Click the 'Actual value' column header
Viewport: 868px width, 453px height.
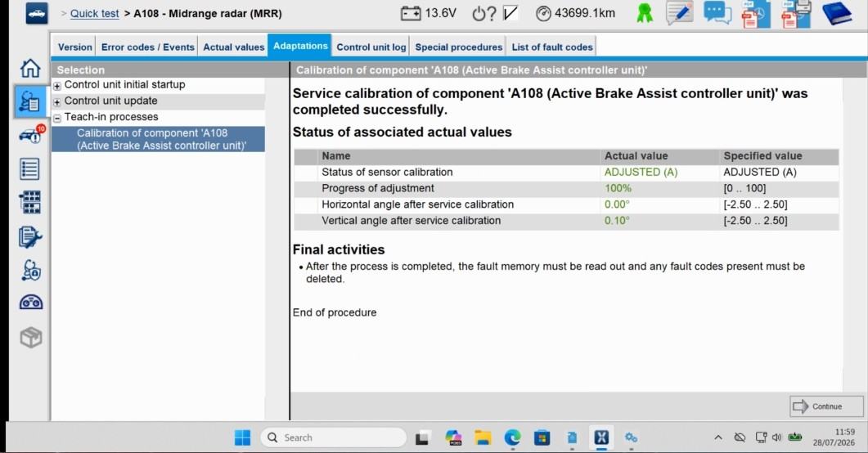tap(636, 156)
